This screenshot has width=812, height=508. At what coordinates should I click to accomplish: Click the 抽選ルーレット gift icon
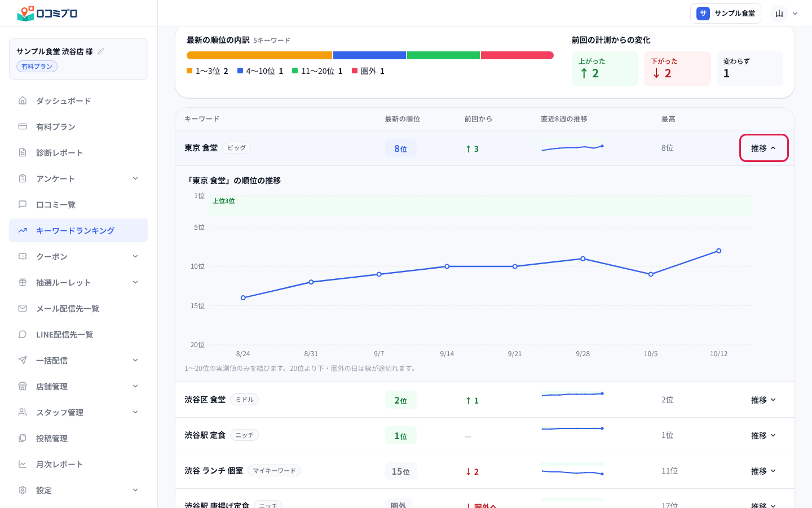click(x=23, y=282)
